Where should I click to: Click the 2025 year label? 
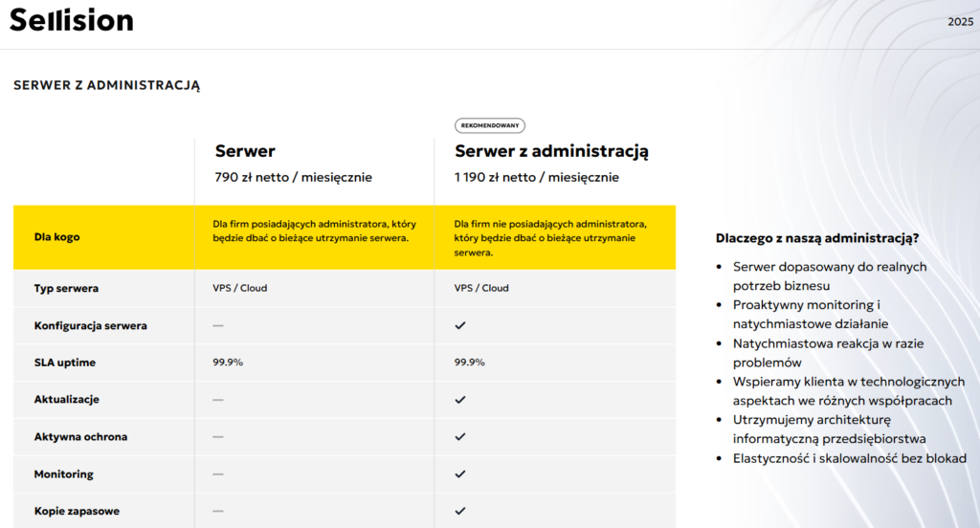(960, 21)
